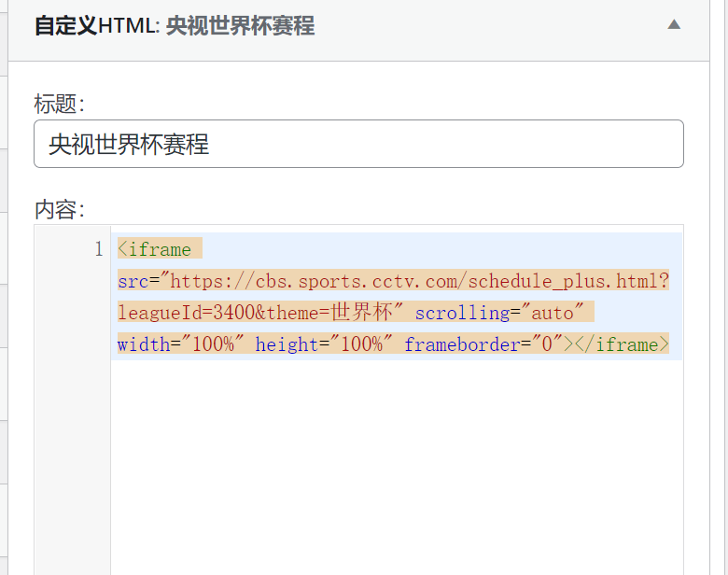
Task: Click the 世界杯 theme text in code
Action: point(362,312)
